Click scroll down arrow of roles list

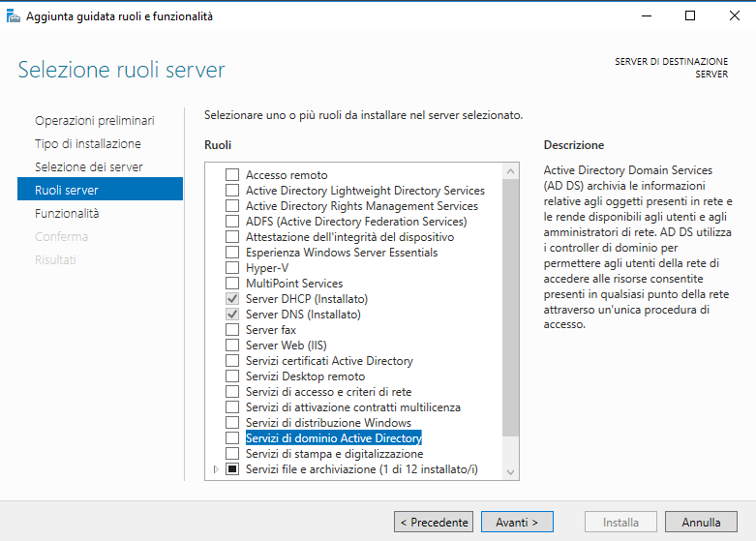click(510, 472)
